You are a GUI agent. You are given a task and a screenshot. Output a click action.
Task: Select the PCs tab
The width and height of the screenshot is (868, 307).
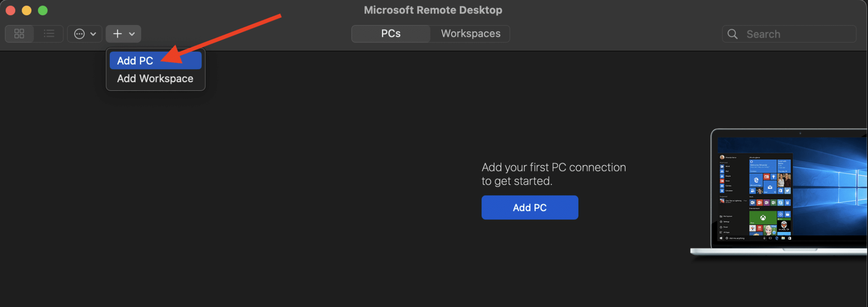(x=390, y=33)
